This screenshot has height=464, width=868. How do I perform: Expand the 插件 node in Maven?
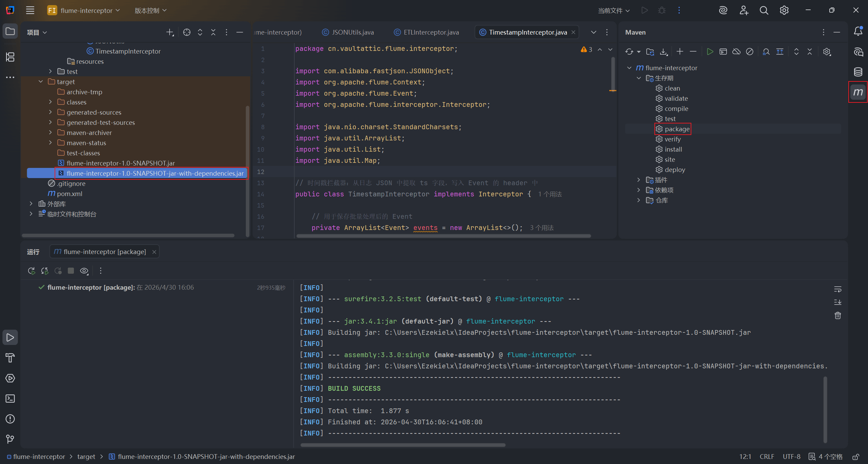639,180
